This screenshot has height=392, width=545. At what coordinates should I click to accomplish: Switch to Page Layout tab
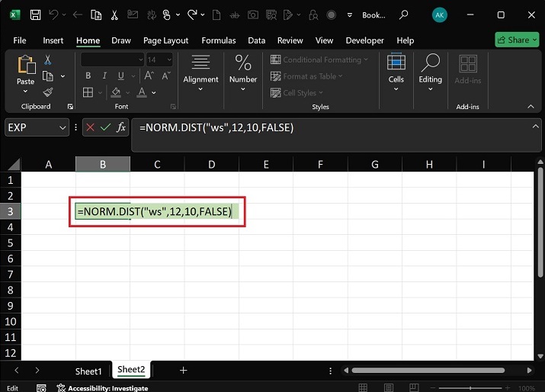(x=166, y=40)
